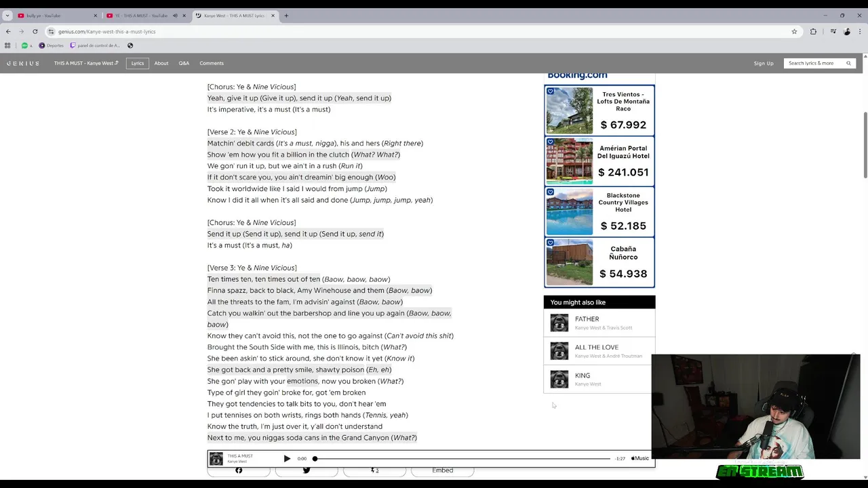Open Cabaña Ñuñorco ad listing

pyautogui.click(x=599, y=262)
